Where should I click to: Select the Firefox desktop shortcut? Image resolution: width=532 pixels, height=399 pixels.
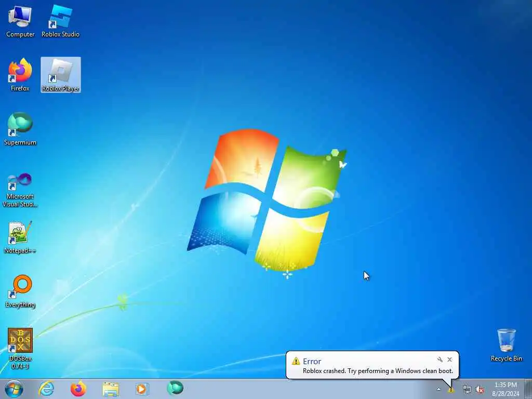click(x=20, y=75)
